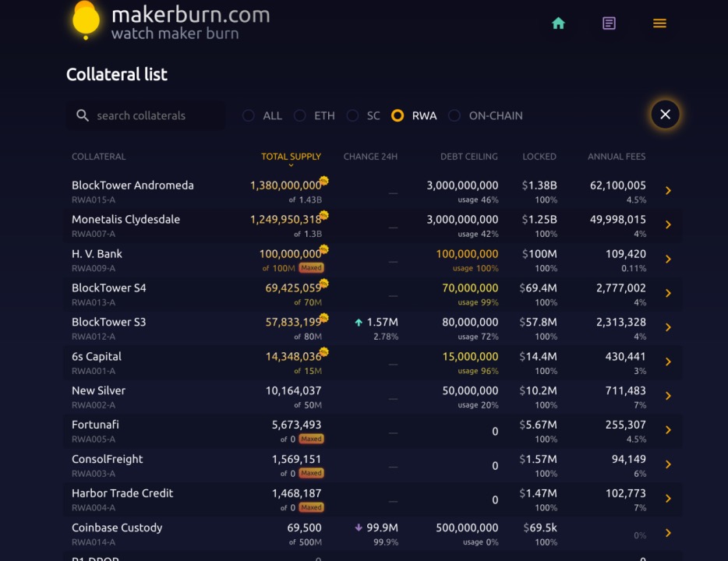Expand the Coinbase Custody row chevron
Viewport: 728px width, 561px height.
pos(668,534)
